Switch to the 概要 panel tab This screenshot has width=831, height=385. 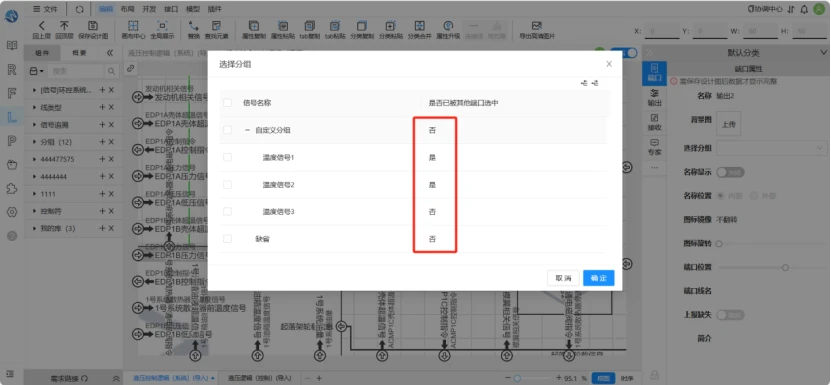(x=79, y=53)
